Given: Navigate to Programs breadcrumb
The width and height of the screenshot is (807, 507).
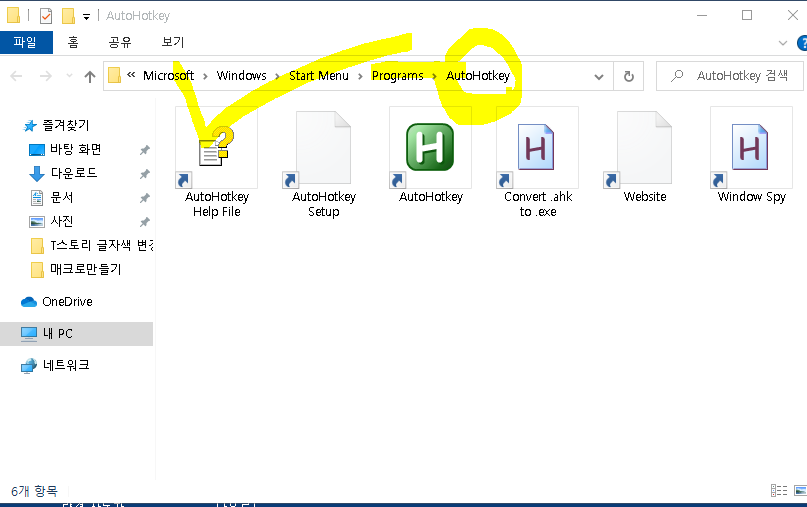Looking at the screenshot, I should (397, 76).
